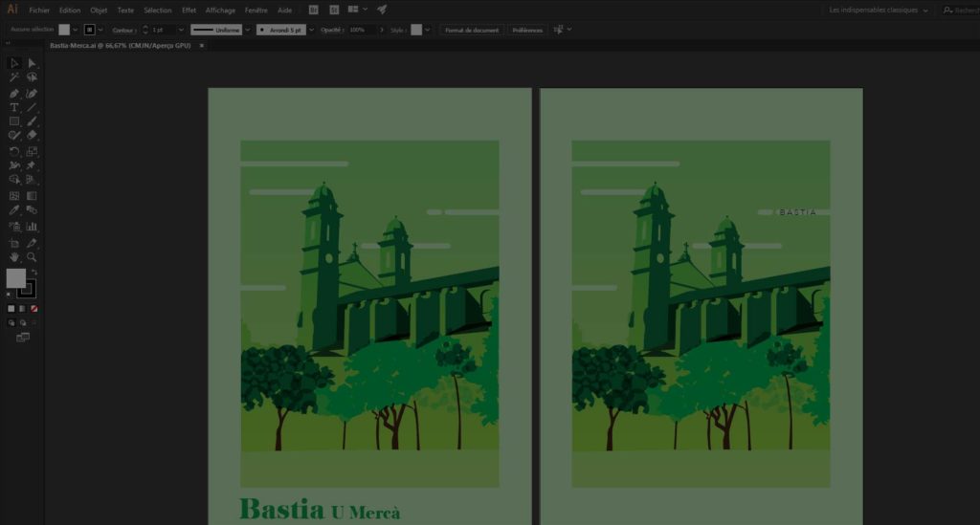
Task: Select the Direct Selection tool
Action: pyautogui.click(x=32, y=63)
